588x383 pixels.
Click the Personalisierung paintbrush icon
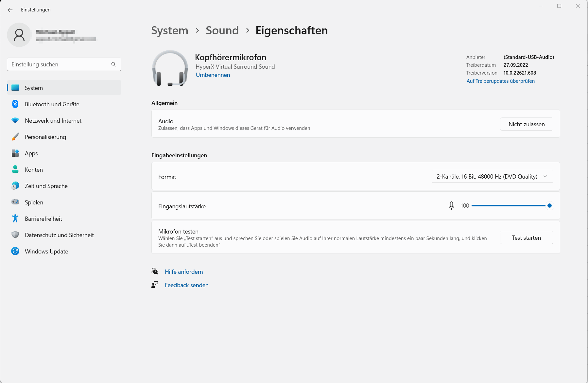click(15, 137)
